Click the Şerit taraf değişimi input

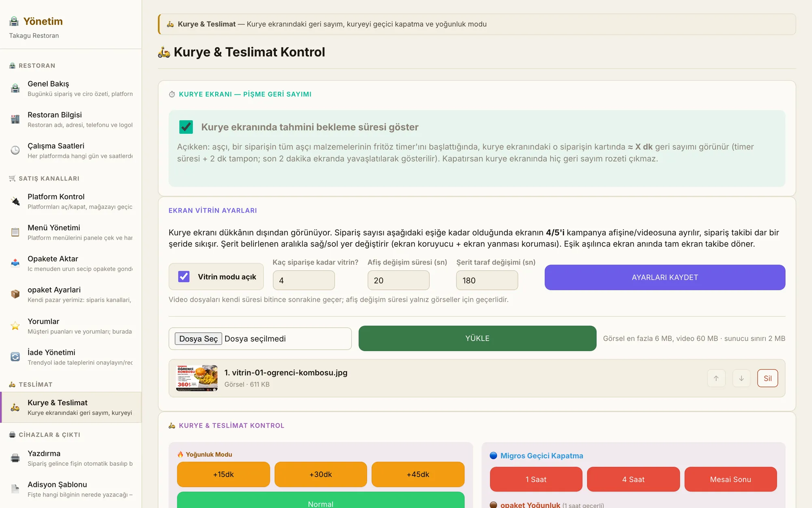tap(487, 280)
